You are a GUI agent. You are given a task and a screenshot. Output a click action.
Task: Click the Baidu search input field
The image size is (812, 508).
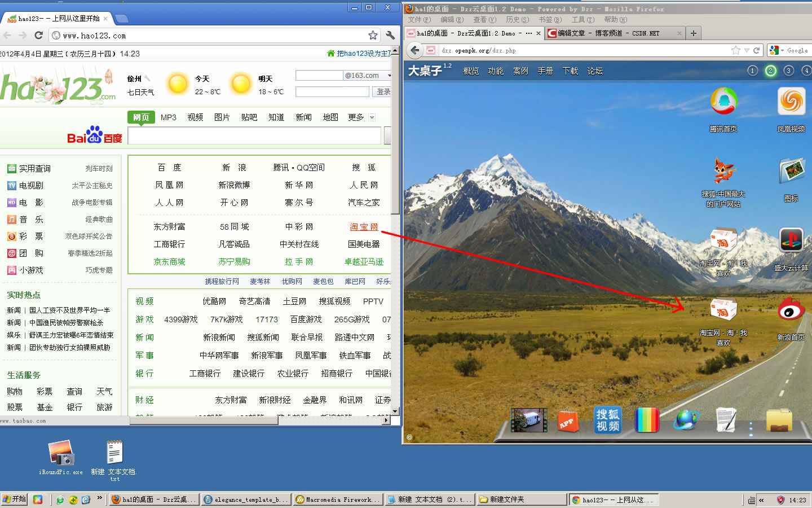point(254,136)
